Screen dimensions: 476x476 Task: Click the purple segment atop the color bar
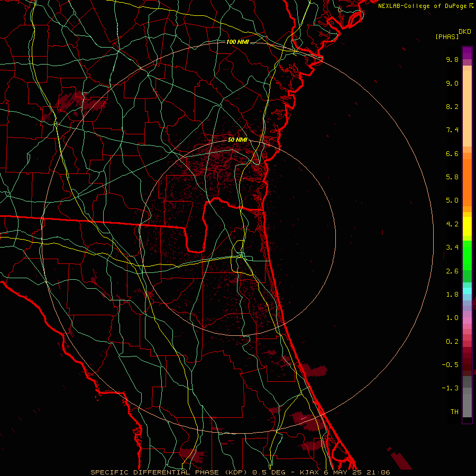pyautogui.click(x=467, y=53)
